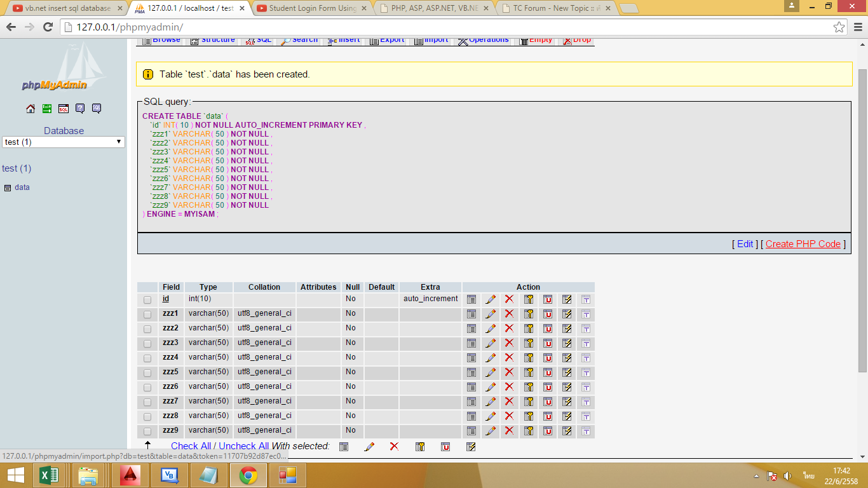Check the checkbox for field zzz6
Screen dimensions: 868x488
click(x=147, y=388)
